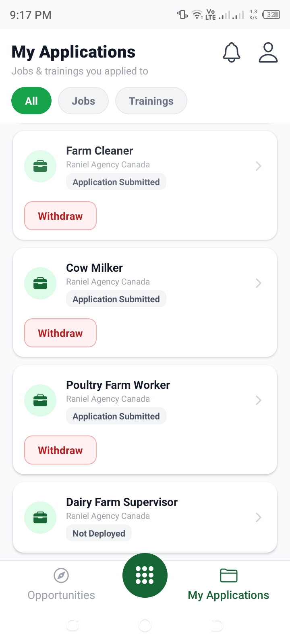Select the Jobs filter chip
This screenshot has width=290, height=644.
tap(83, 101)
